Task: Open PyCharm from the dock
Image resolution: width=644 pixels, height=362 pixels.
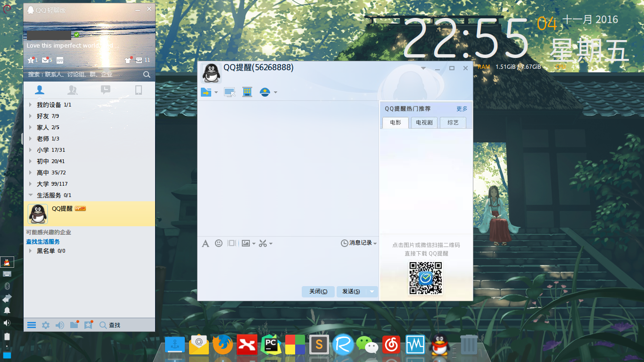Action: point(271,345)
